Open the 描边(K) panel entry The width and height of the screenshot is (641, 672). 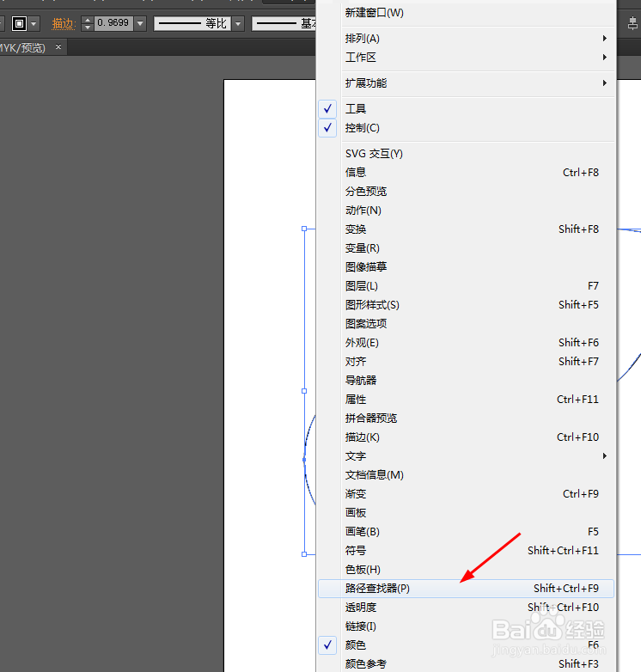point(467,437)
